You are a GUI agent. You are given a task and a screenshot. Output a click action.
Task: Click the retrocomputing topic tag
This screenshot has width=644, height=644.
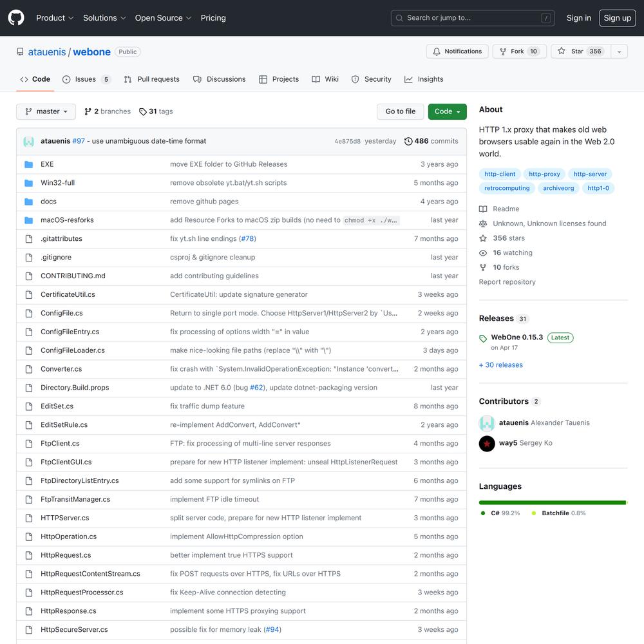click(506, 188)
